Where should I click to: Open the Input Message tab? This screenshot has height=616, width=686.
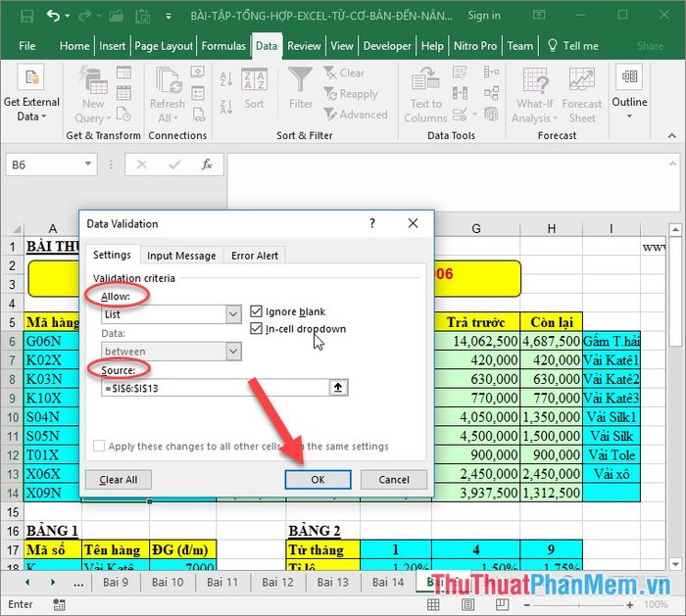click(x=181, y=256)
